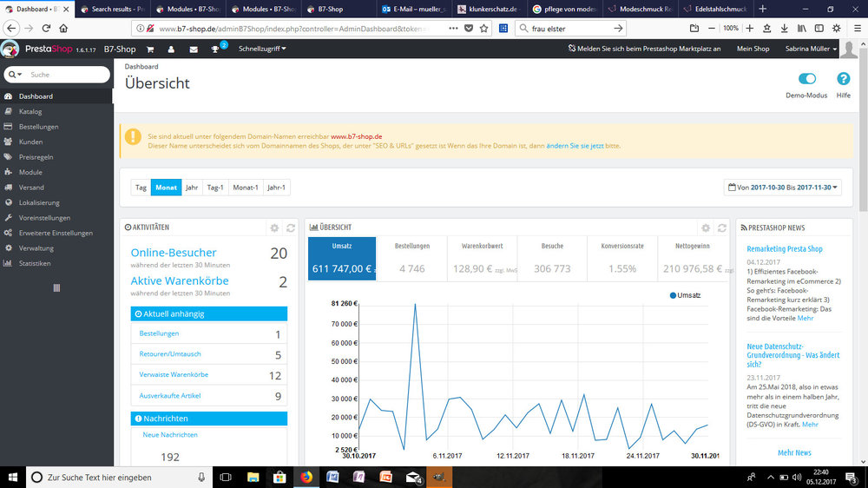Select the Jahr-1 period tab
This screenshot has height=488, width=868.
tap(276, 188)
